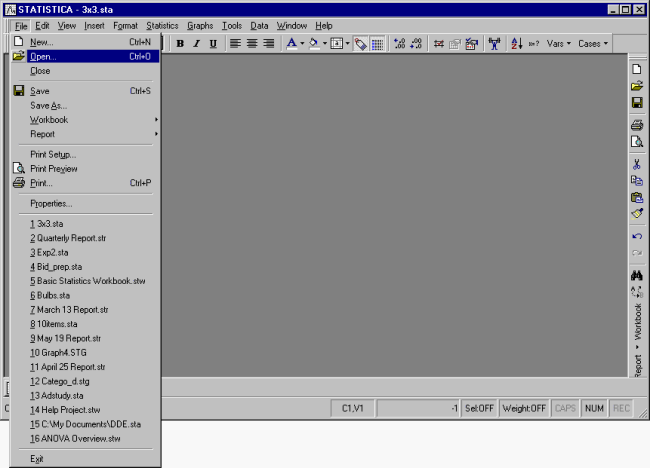
Task: Center align text in toolbar
Action: pyautogui.click(x=252, y=44)
